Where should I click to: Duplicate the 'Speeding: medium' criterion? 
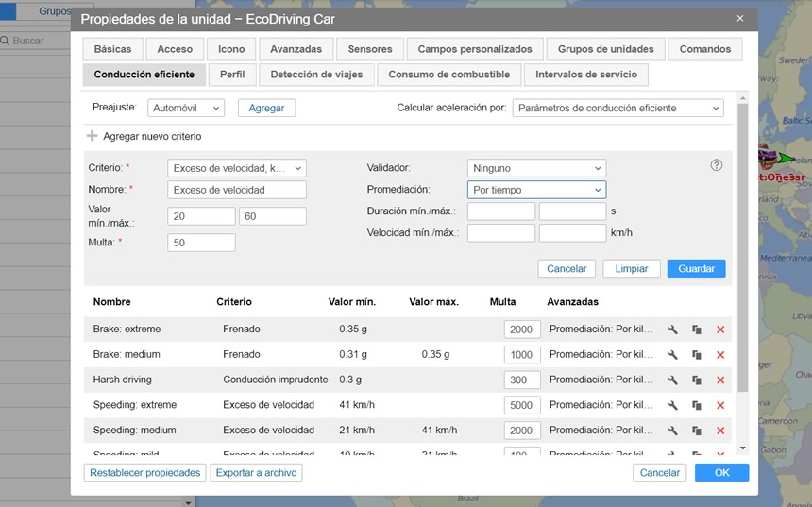(x=697, y=431)
